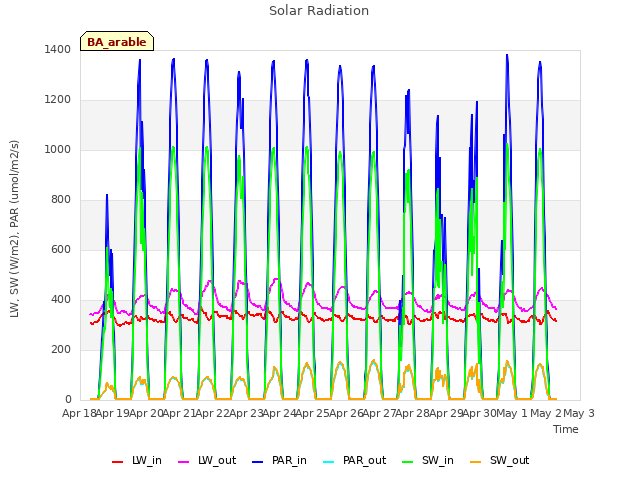Viewport: 640px width, 480px height.
Task: Click the Apr 30 x-axis tick label
Action: pos(480,413)
